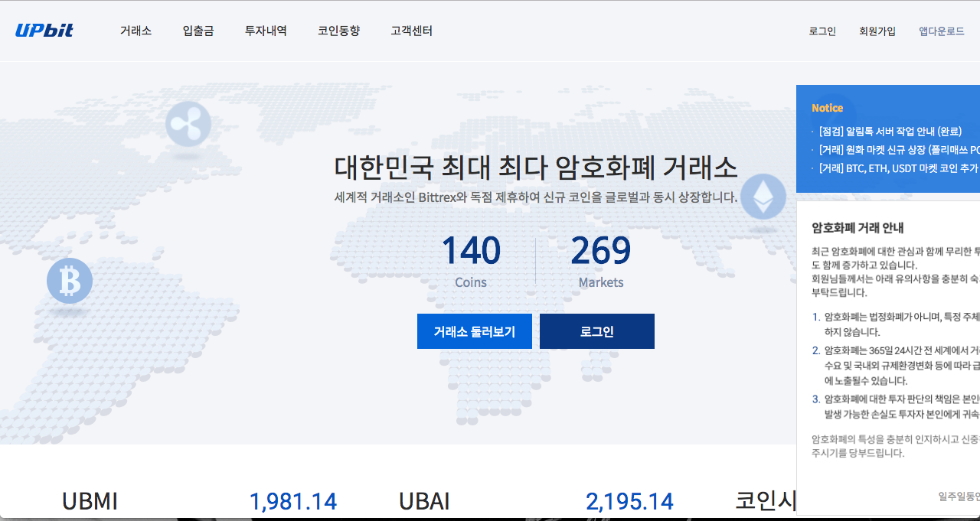Open the 거래소 menu
Viewport: 980px width, 521px height.
[136, 31]
